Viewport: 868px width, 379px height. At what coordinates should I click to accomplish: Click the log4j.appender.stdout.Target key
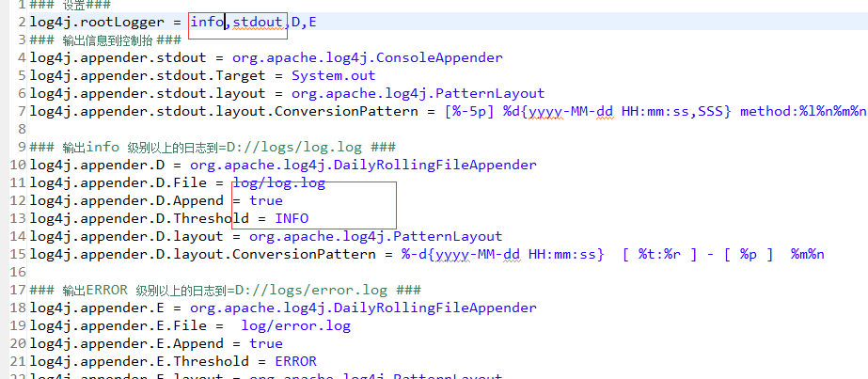coord(148,75)
